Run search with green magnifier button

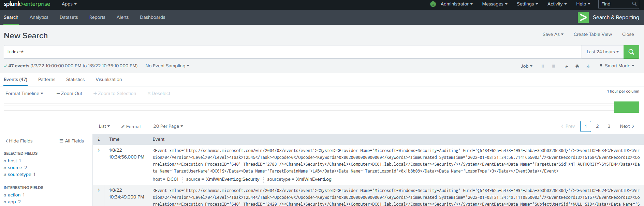631,52
